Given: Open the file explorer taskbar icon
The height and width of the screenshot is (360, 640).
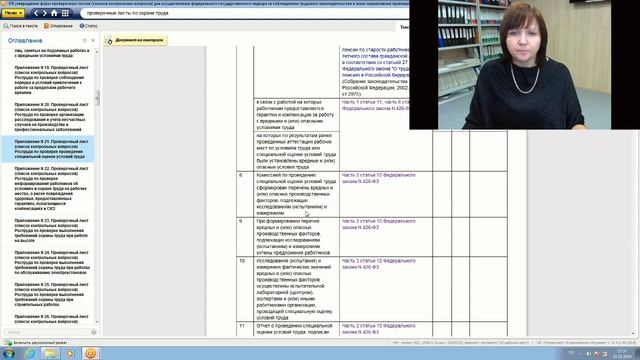Looking at the screenshot, I should (x=50, y=353).
